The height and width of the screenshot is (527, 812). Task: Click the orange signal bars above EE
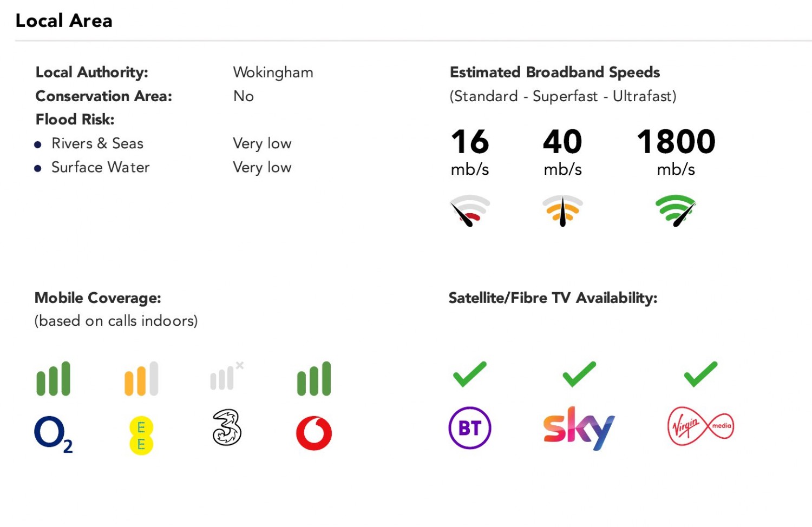pyautogui.click(x=141, y=378)
